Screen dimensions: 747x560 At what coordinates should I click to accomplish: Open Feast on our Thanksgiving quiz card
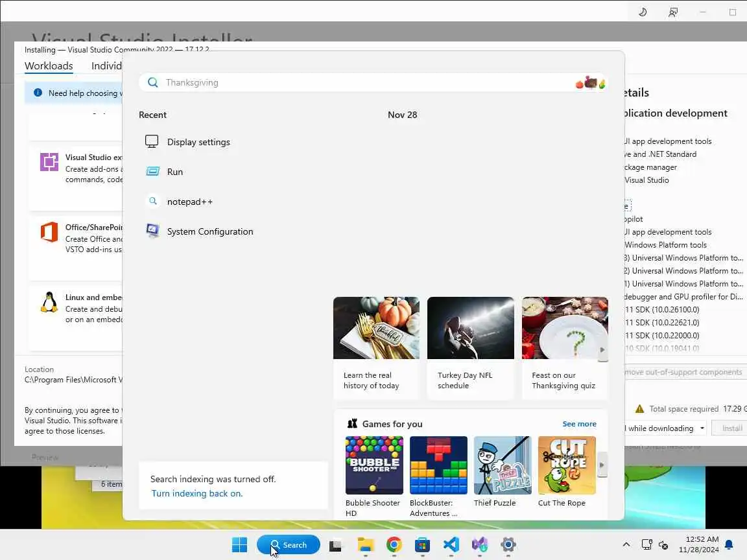(565, 348)
